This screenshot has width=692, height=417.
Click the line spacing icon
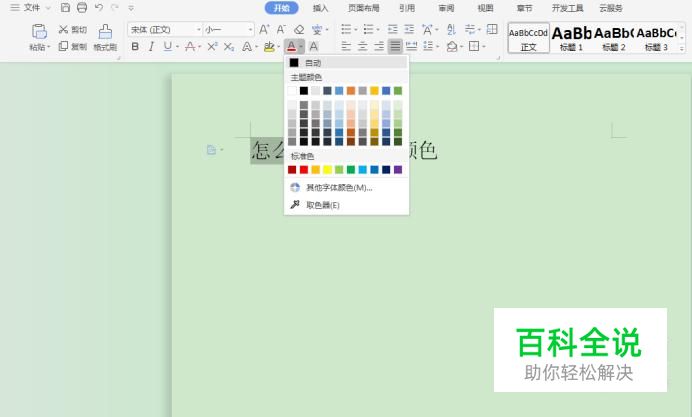[x=428, y=46]
